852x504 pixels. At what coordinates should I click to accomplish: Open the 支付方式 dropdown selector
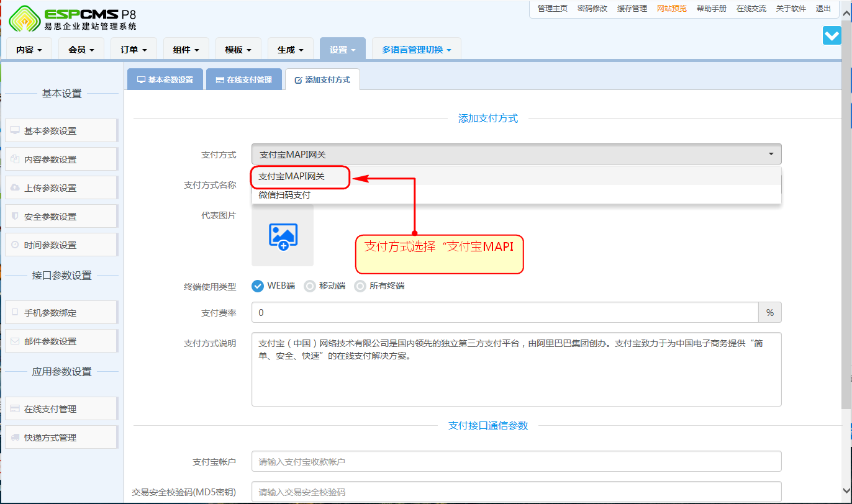(x=516, y=154)
